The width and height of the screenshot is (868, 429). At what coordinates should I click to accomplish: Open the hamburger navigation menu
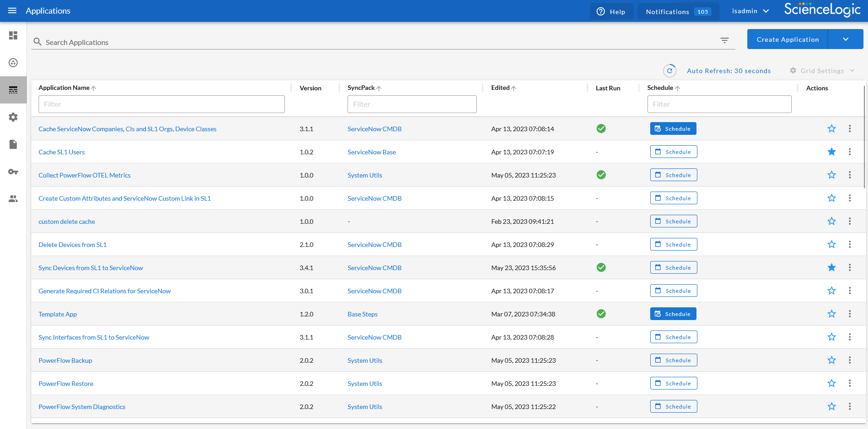(12, 10)
